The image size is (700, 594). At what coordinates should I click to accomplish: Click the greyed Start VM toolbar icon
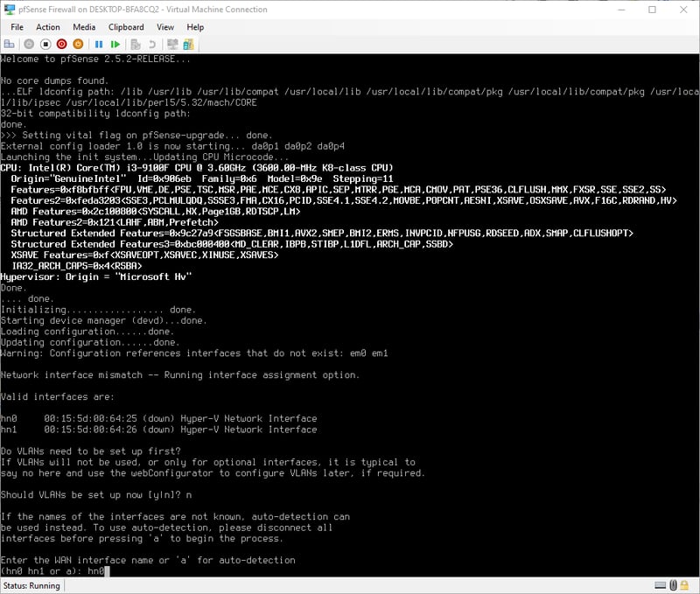(x=29, y=44)
